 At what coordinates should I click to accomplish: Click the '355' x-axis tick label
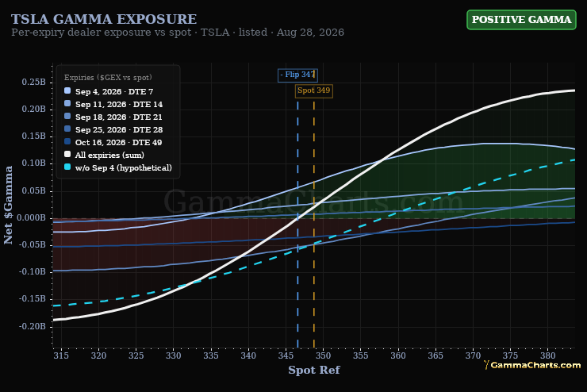click(x=360, y=355)
